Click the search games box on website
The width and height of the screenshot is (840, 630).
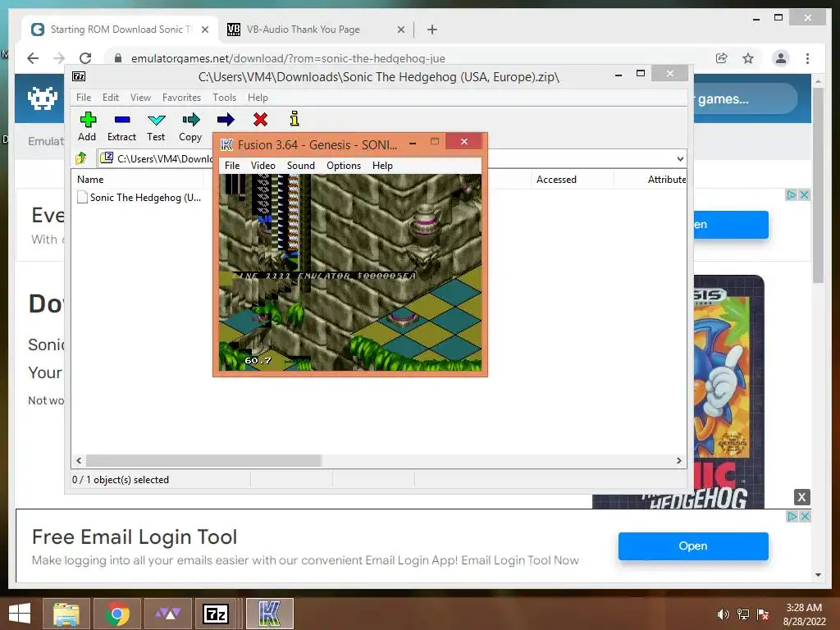(x=745, y=98)
